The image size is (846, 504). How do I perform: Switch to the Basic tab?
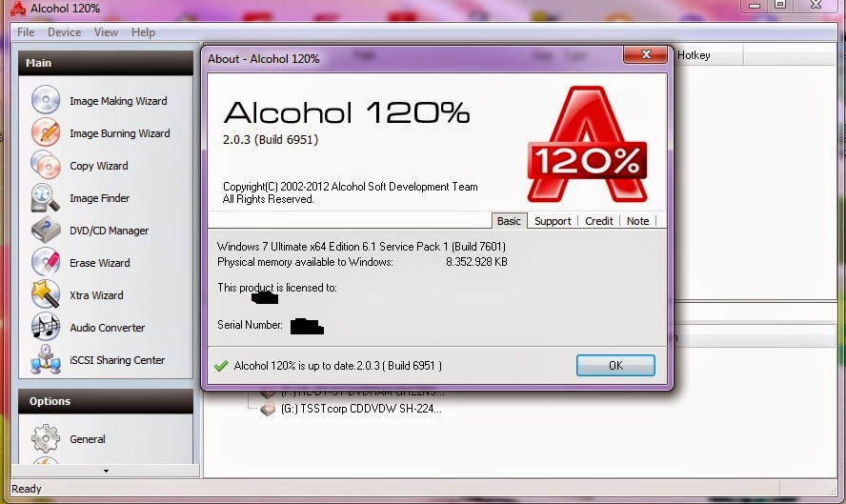pyautogui.click(x=509, y=221)
